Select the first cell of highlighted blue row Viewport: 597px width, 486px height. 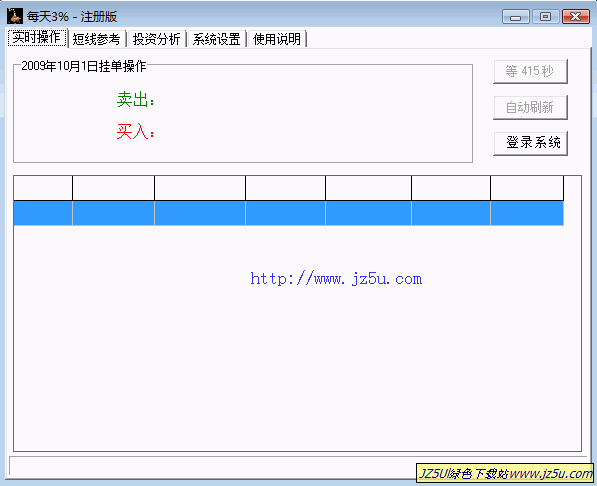pyautogui.click(x=43, y=213)
